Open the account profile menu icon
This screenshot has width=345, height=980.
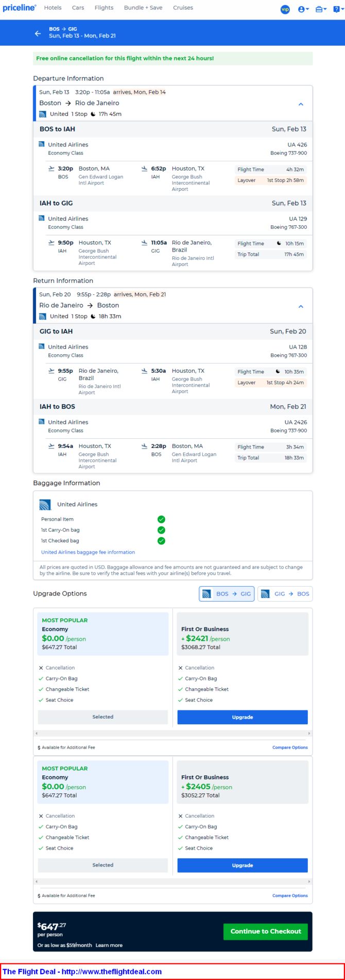click(x=303, y=9)
